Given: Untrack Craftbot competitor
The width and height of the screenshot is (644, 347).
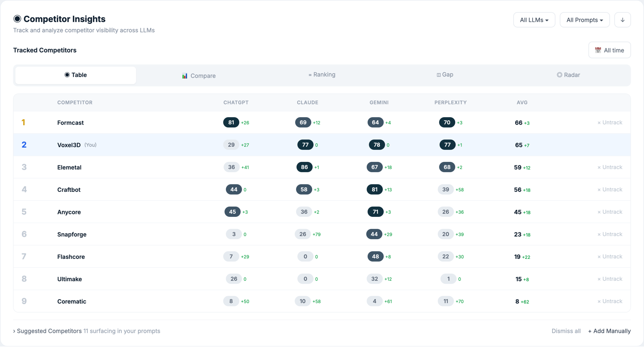Looking at the screenshot, I should coord(610,190).
